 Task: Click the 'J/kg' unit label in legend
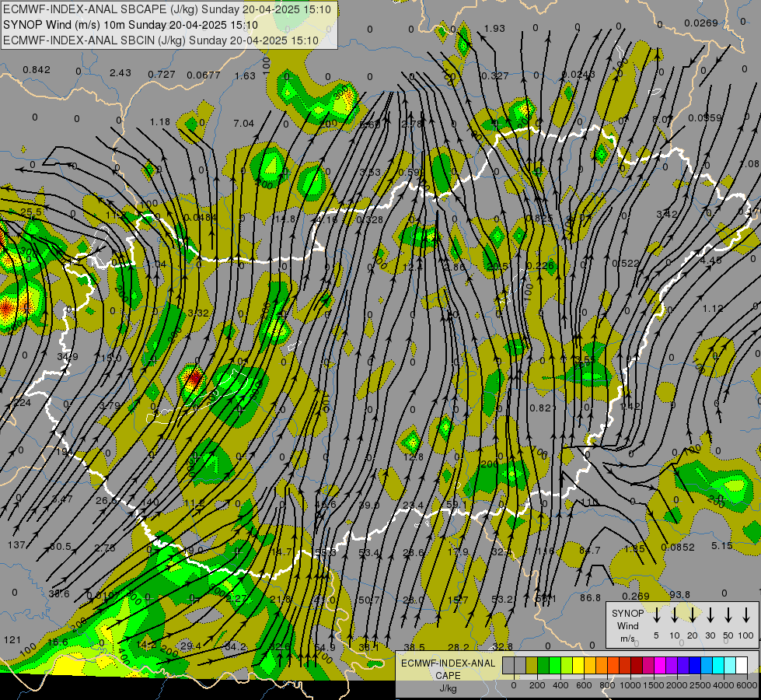[x=448, y=688]
